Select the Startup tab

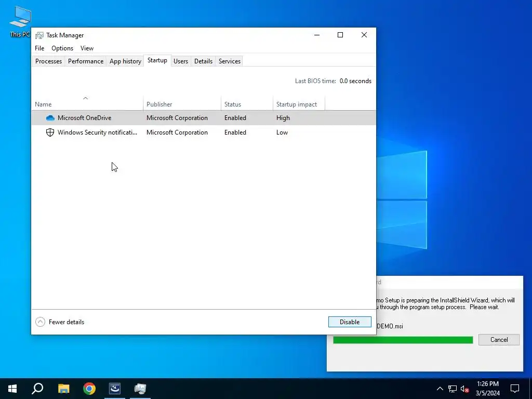pos(157,60)
